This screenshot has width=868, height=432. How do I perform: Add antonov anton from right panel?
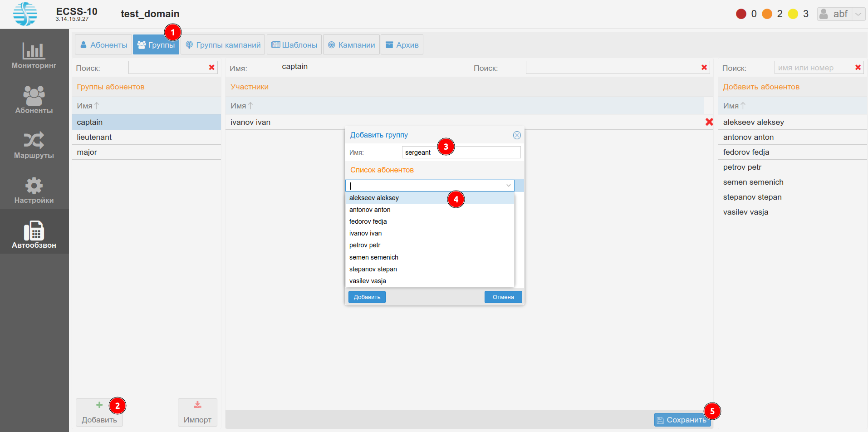tap(793, 137)
